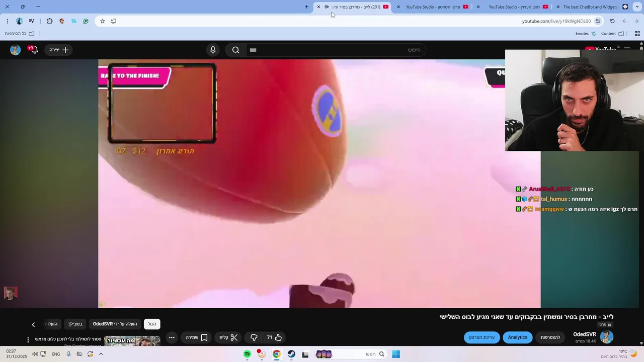Switch to 'The best ChatBot and Widgets' tab
The width and height of the screenshot is (644, 362).
point(592,7)
